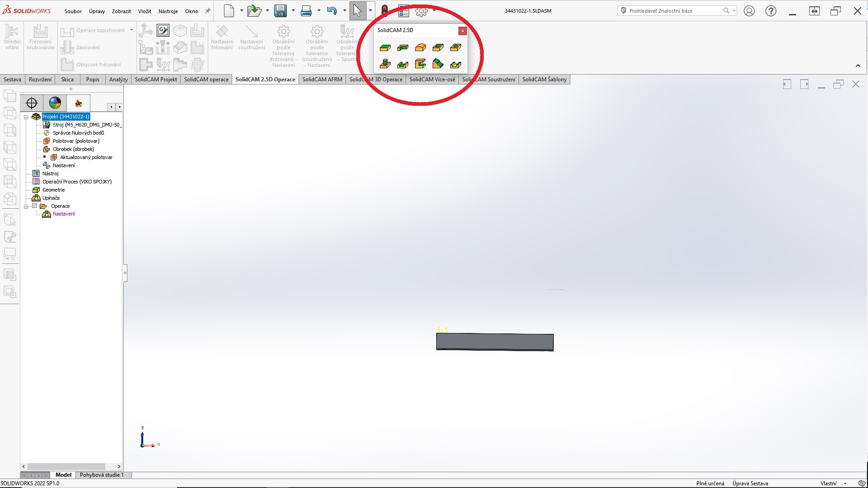Click the Středicí vrtání ribbon button
Screen dimensions: 868x488
click(12, 38)
